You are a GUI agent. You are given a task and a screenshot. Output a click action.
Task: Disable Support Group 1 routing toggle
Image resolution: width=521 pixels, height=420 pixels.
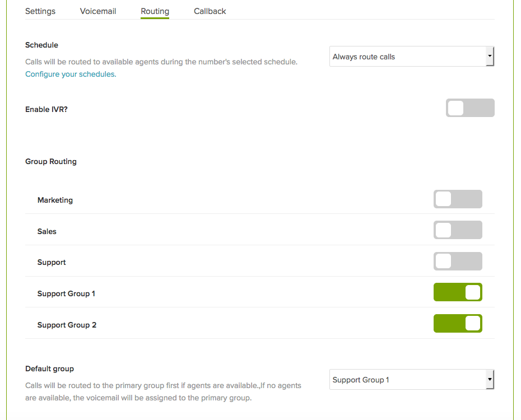pyautogui.click(x=457, y=292)
